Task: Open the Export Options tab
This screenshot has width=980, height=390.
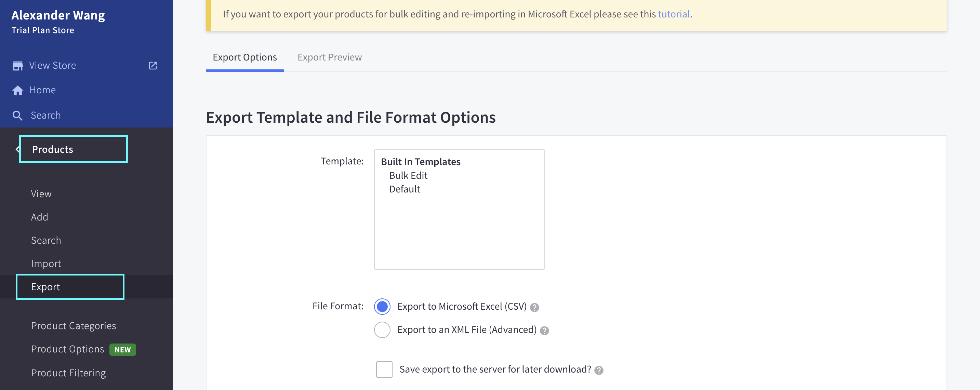Action: (244, 57)
